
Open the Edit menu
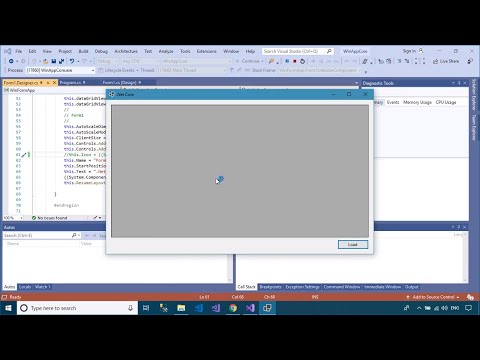[32, 51]
